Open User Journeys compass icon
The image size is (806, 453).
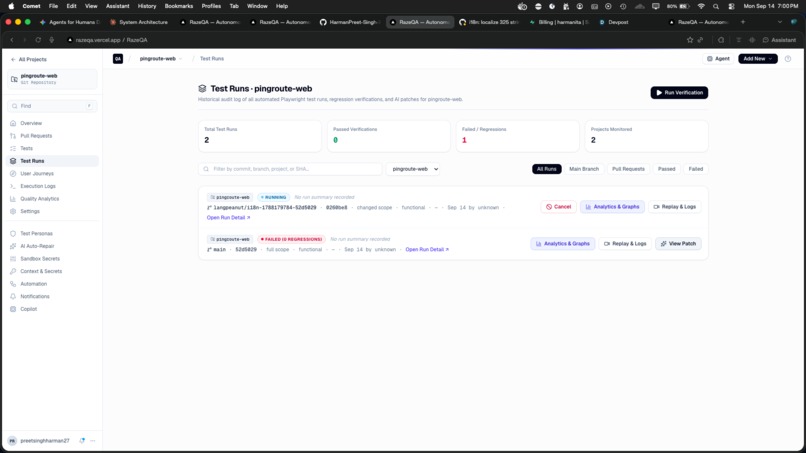(x=13, y=174)
